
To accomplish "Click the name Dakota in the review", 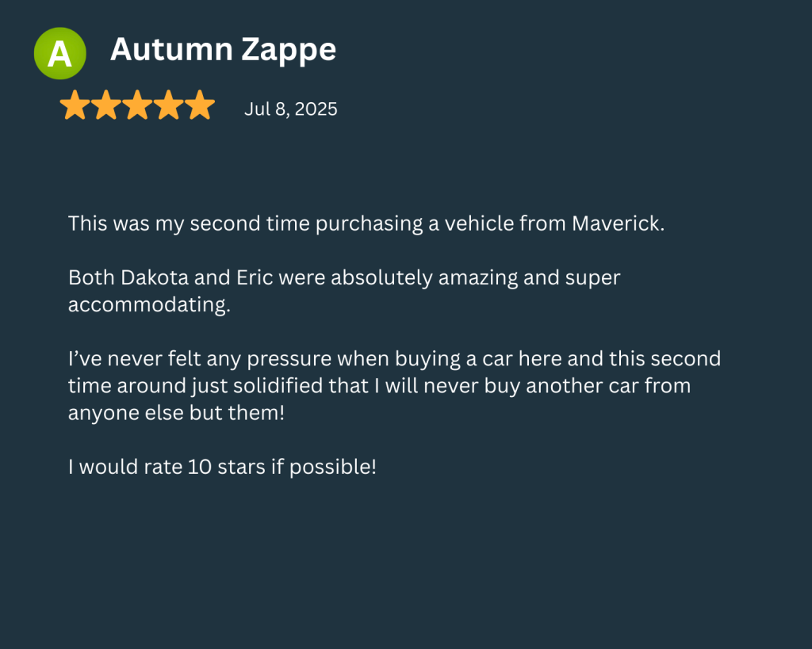I will pyautogui.click(x=151, y=278).
